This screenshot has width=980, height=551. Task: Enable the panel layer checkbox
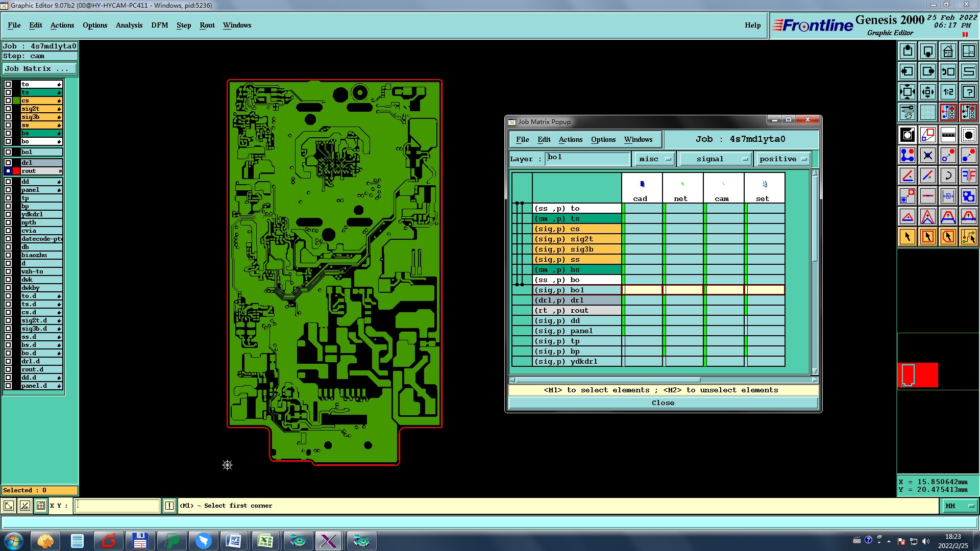pyautogui.click(x=8, y=190)
